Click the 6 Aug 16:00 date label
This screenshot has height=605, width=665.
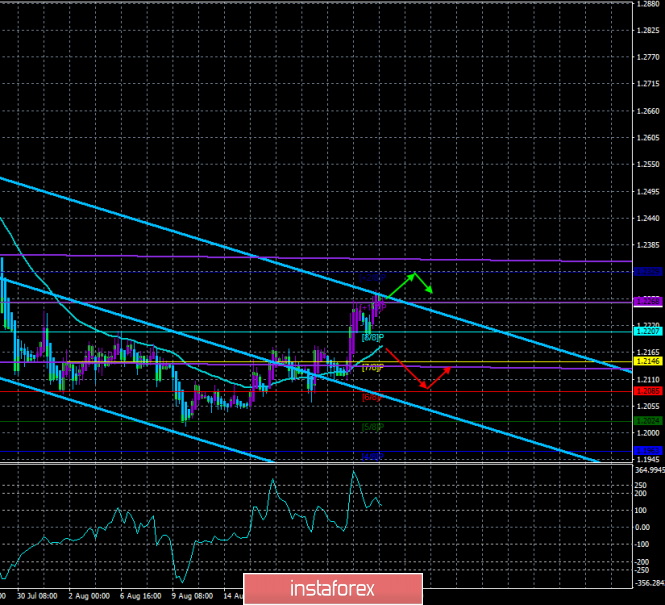point(141,596)
